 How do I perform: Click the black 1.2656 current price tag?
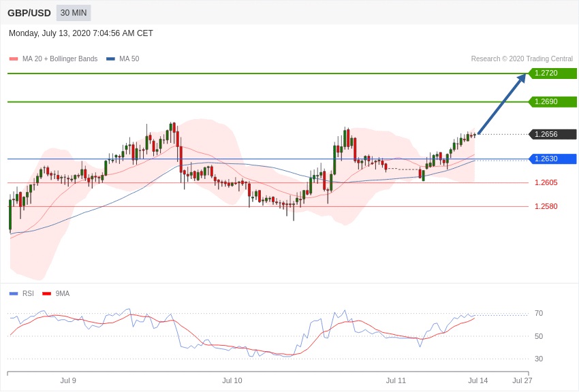pyautogui.click(x=552, y=135)
